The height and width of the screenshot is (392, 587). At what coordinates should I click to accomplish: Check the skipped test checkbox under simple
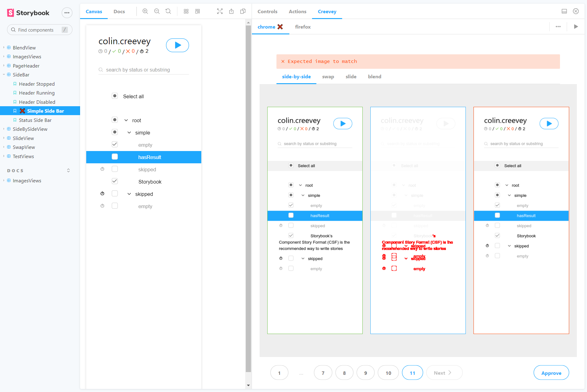coord(115,169)
